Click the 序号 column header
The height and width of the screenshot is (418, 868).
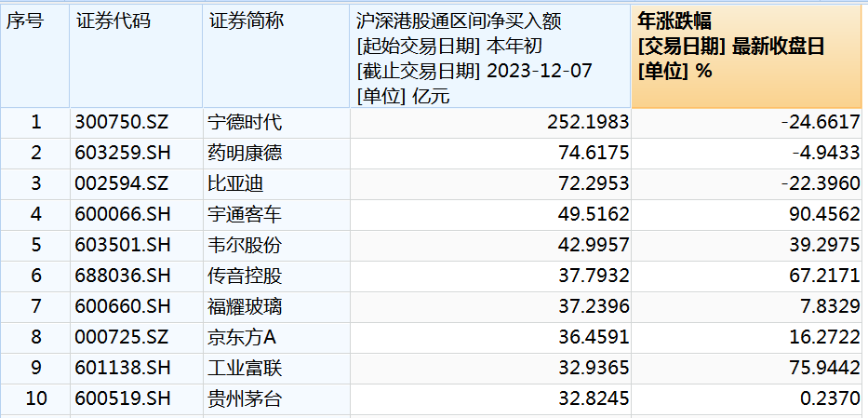(x=34, y=56)
